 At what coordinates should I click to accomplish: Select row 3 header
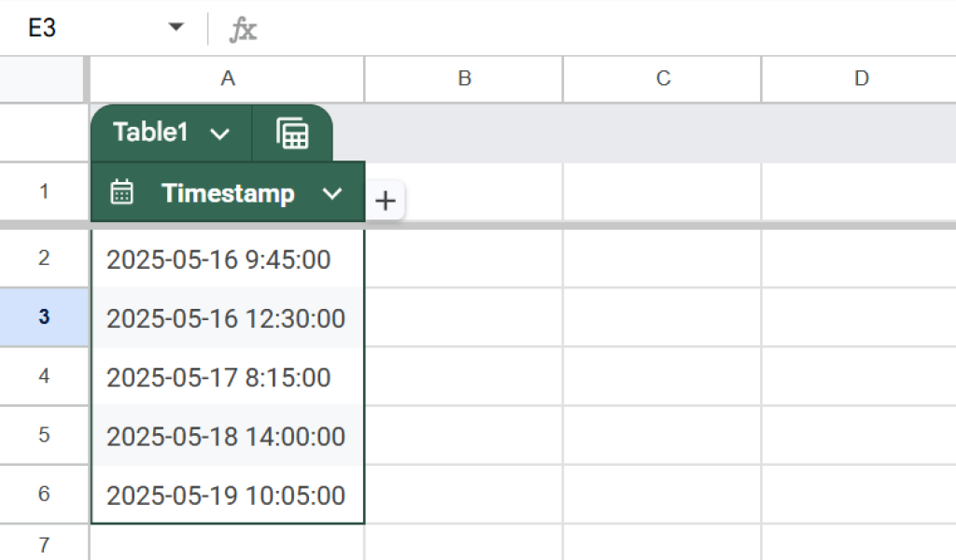(44, 317)
